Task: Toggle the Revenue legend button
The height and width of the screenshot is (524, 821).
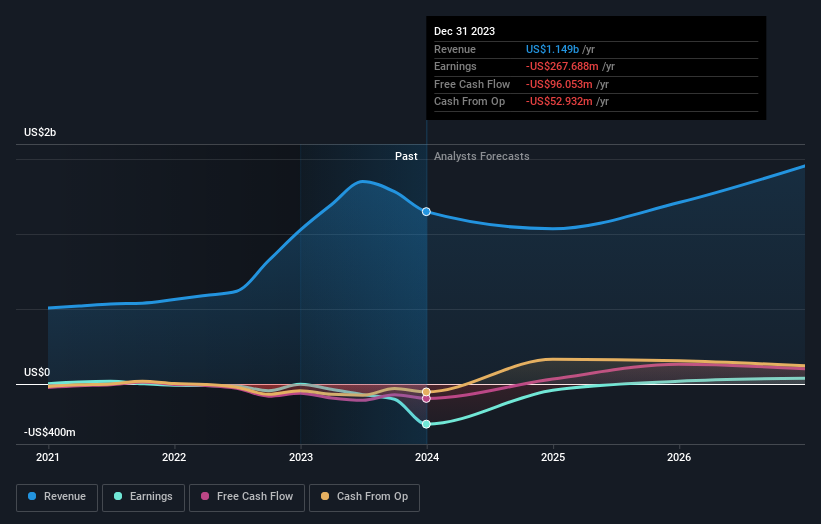Action: pyautogui.click(x=57, y=497)
